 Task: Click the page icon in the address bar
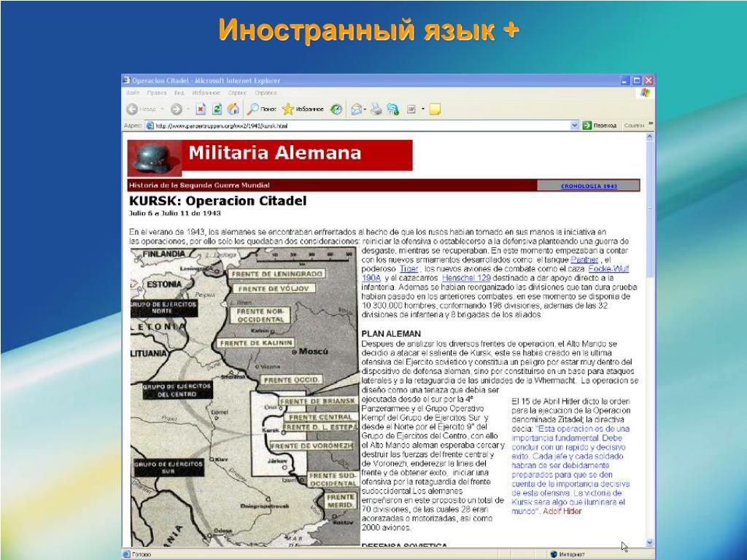point(150,125)
